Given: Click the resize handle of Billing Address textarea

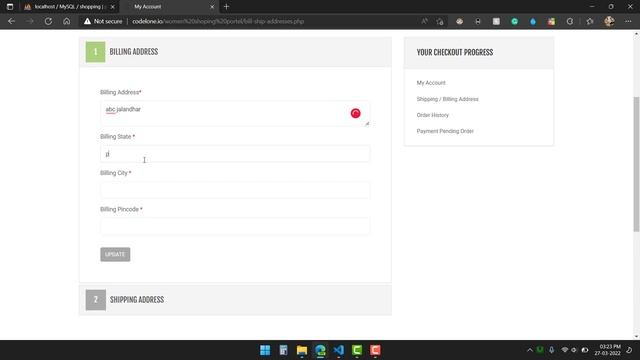Looking at the screenshot, I should [x=367, y=124].
